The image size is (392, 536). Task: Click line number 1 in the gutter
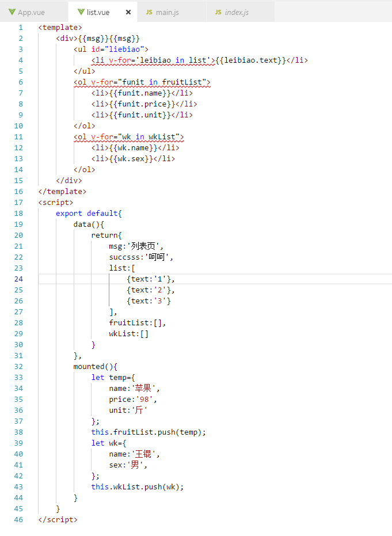21,28
